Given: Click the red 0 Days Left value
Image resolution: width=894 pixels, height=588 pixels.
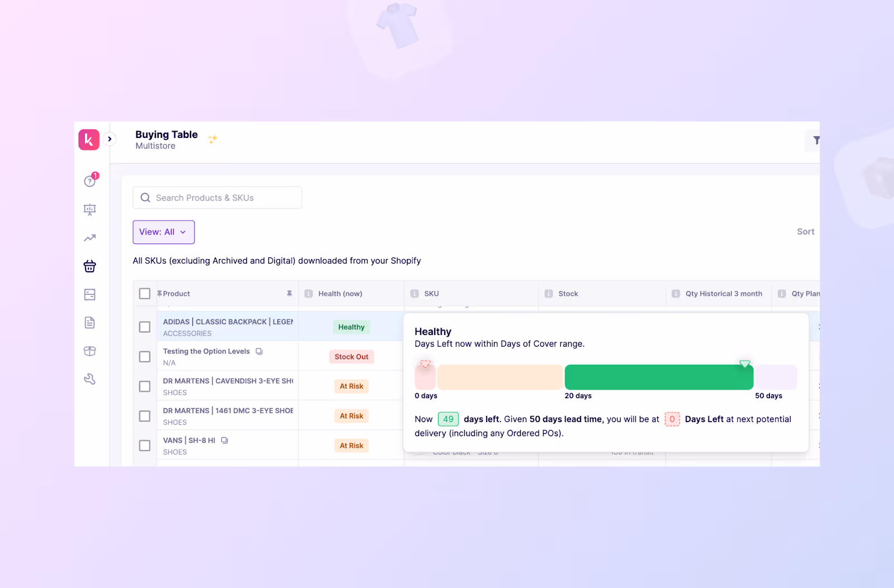Looking at the screenshot, I should (672, 419).
